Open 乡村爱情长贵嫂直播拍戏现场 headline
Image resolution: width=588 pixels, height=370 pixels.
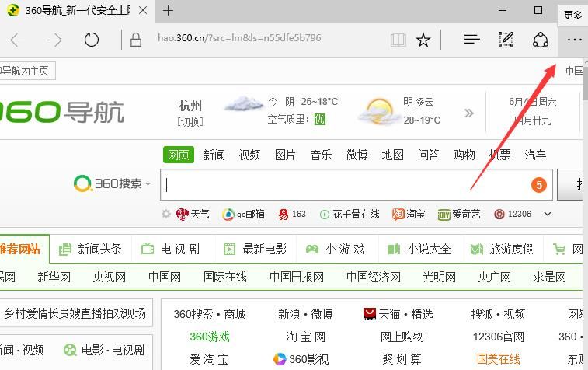pos(75,312)
